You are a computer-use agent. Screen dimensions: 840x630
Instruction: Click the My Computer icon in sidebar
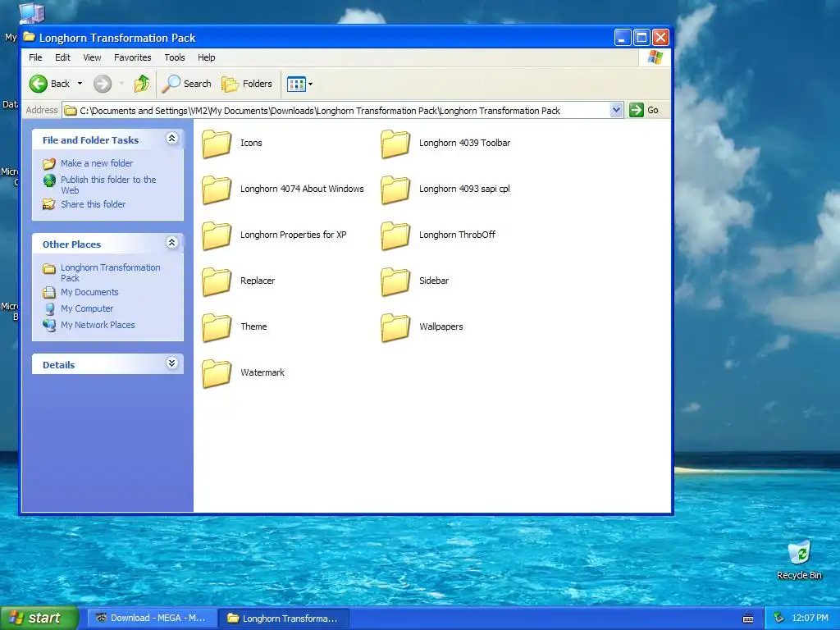(x=49, y=308)
